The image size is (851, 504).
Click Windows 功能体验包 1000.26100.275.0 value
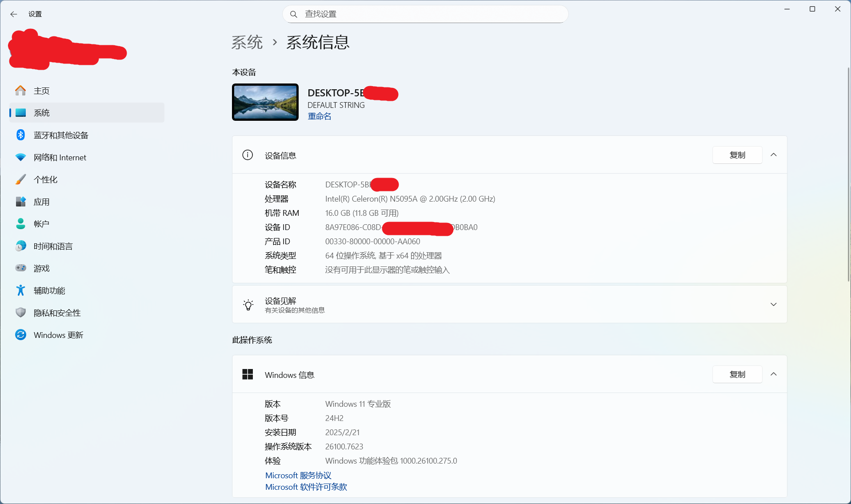point(391,461)
